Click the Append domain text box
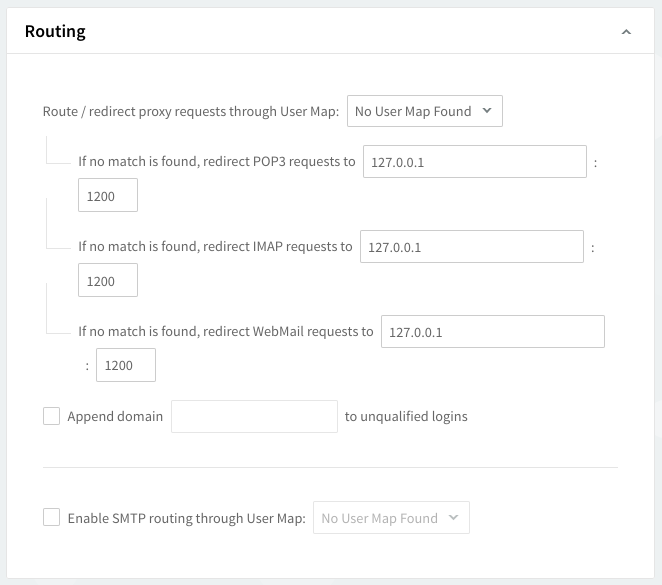Viewport: 662px width, 585px height. (x=254, y=416)
